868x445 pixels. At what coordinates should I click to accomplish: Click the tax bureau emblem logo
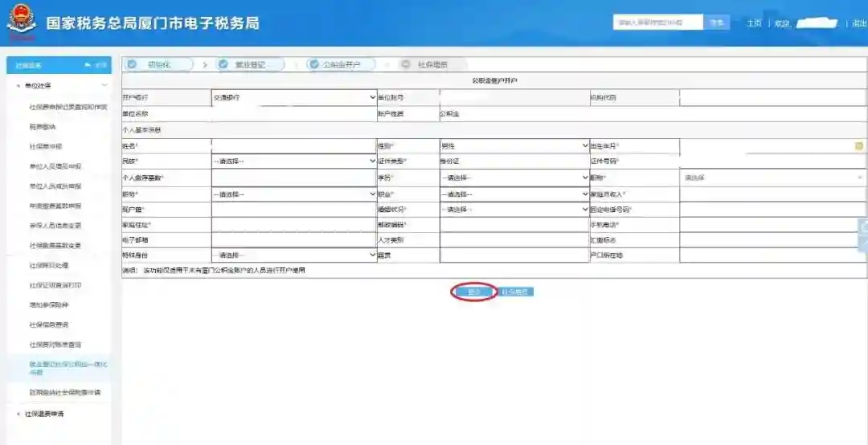(x=21, y=22)
